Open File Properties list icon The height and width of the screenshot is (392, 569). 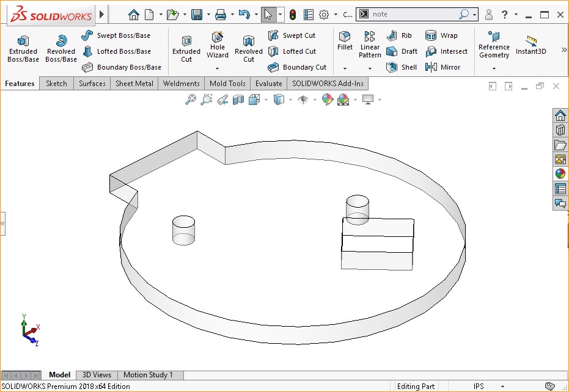(309, 15)
